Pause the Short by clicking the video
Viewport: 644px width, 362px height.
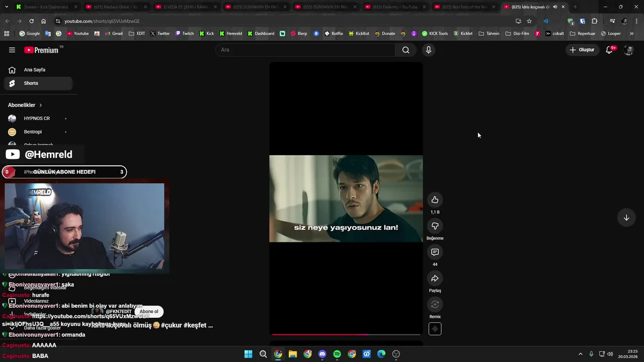click(346, 199)
